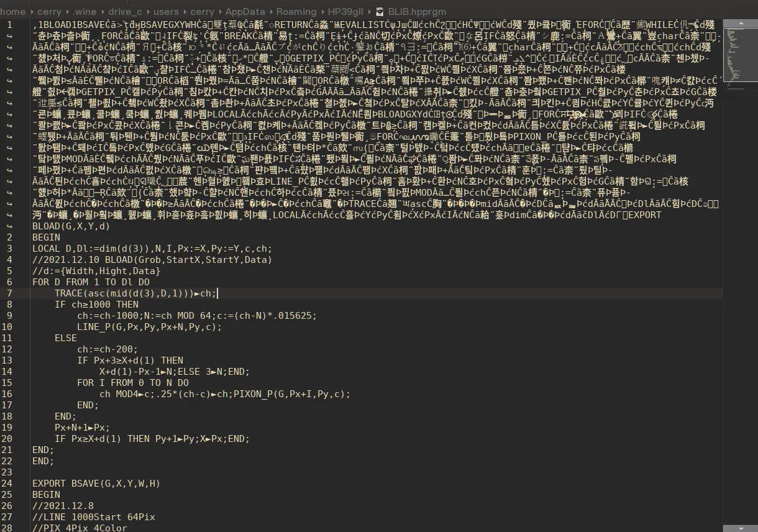Click line number 24 in the gutter
The width and height of the screenshot is (758, 532).
point(7,484)
